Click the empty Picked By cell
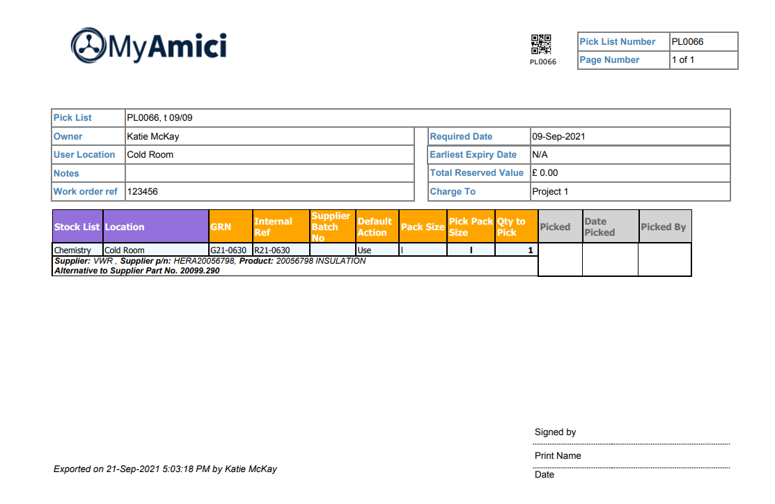This screenshot has width=775, height=504. (665, 259)
